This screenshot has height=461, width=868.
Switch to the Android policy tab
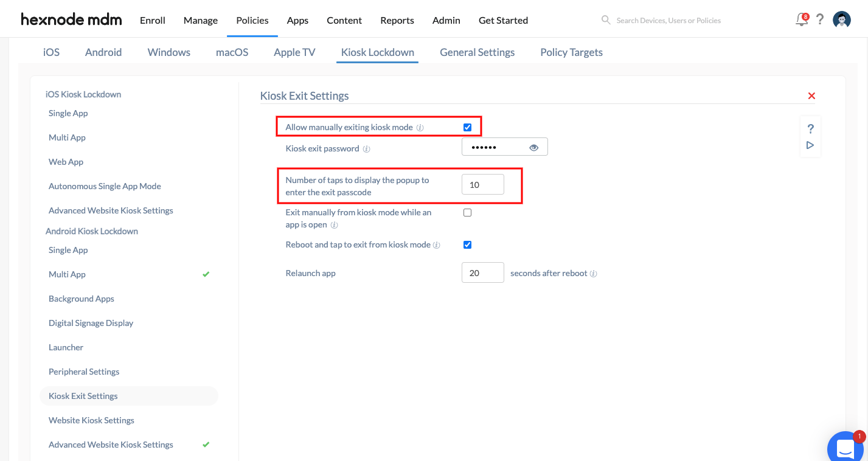(103, 52)
